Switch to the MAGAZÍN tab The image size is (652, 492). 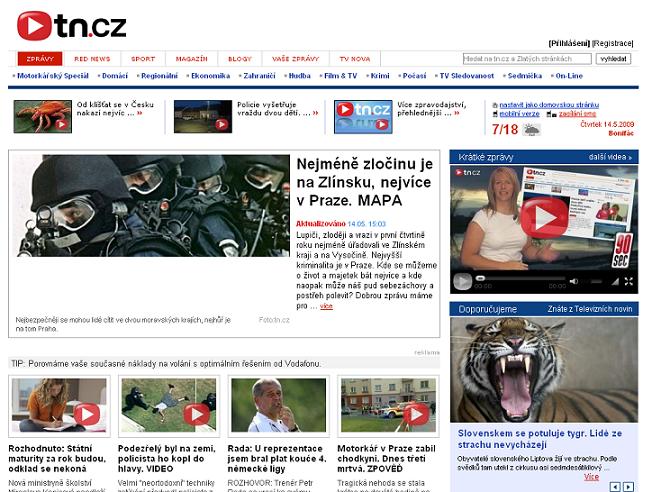191,59
